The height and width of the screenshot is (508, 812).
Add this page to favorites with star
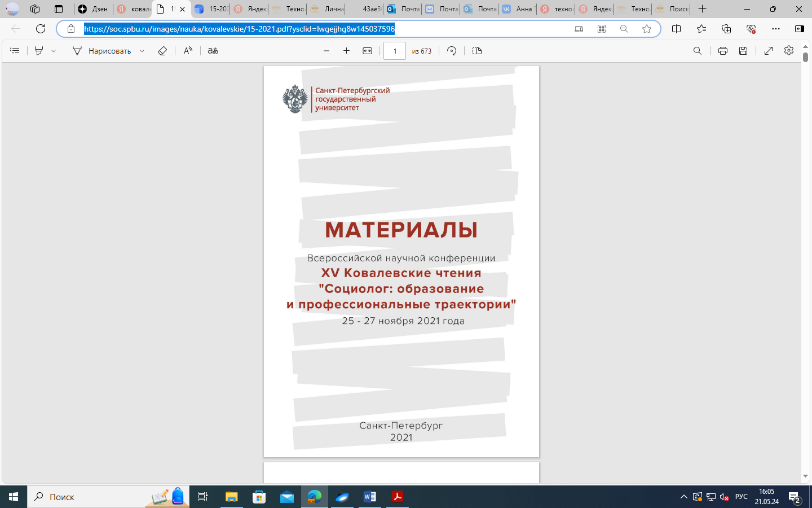647,29
